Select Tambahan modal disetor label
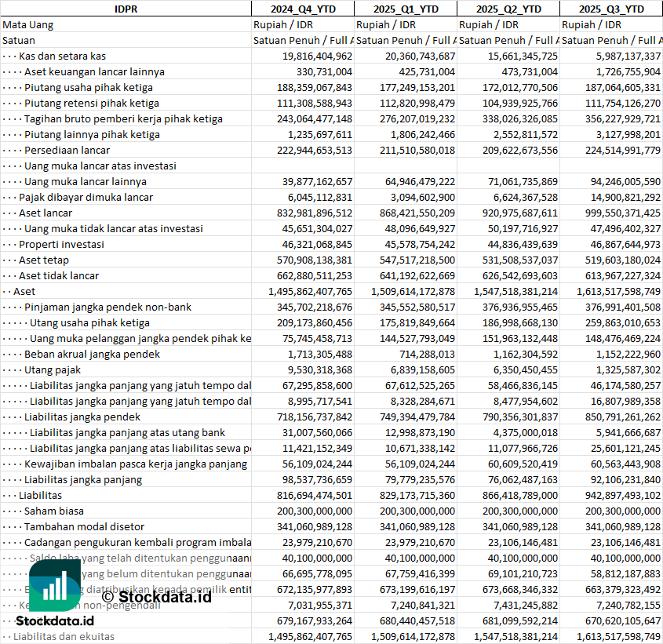 [x=84, y=526]
